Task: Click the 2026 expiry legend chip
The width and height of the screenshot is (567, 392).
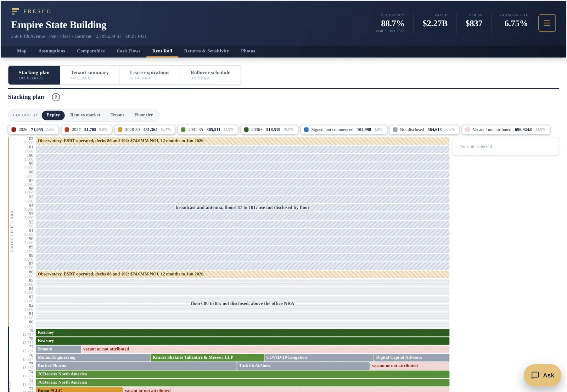Action: pyautogui.click(x=33, y=130)
